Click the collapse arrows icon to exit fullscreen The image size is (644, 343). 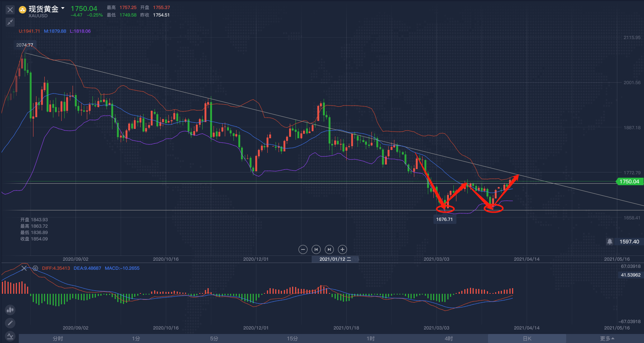pos(10,22)
